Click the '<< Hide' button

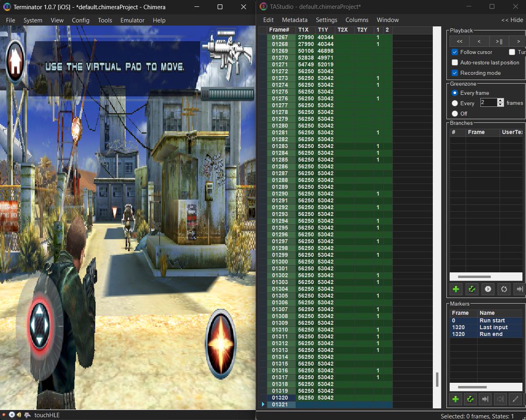coord(512,20)
